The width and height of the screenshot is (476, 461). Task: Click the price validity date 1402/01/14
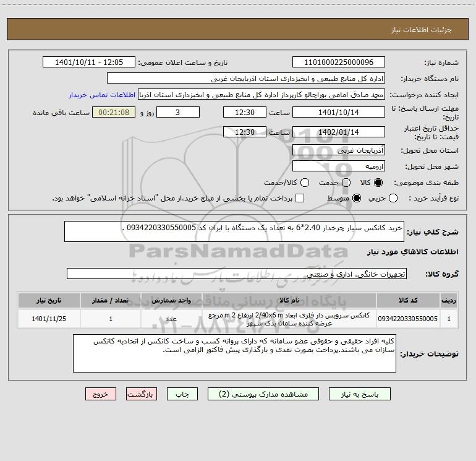coord(339,132)
